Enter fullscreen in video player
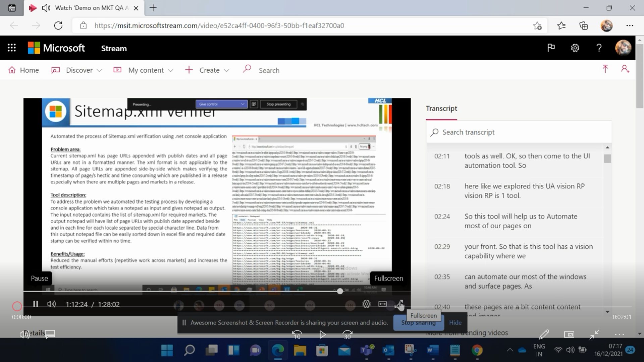This screenshot has height=362, width=644. coord(399,304)
